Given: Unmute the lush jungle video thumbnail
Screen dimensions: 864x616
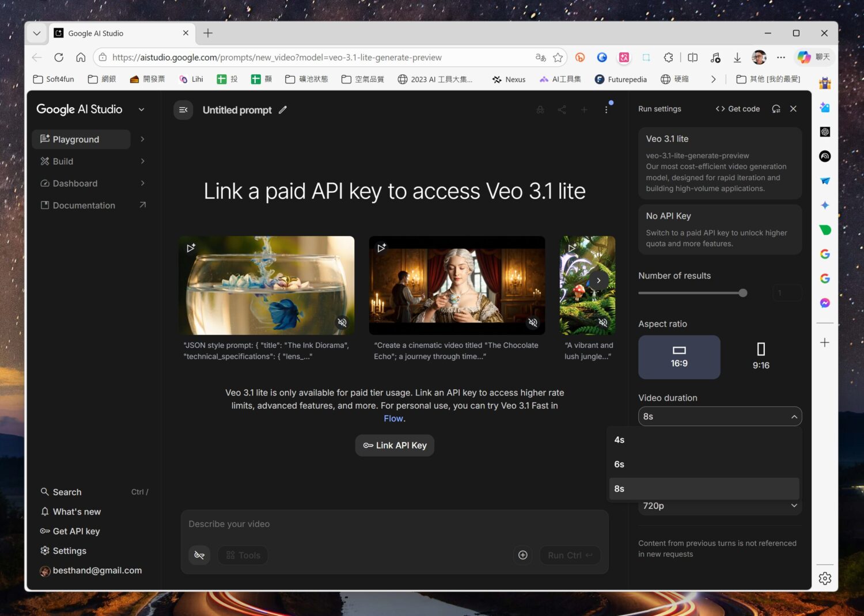Looking at the screenshot, I should 602,322.
